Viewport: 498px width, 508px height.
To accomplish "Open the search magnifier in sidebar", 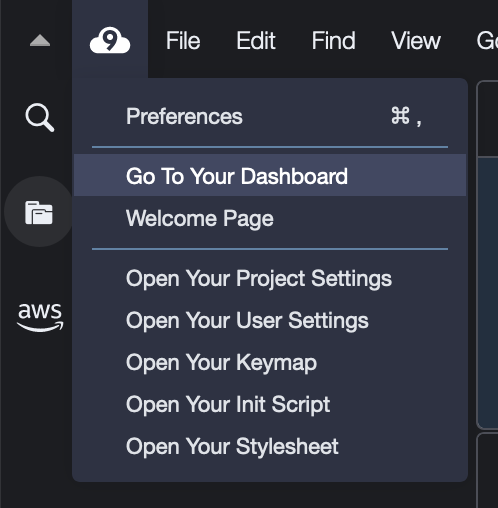I will pyautogui.click(x=40, y=117).
